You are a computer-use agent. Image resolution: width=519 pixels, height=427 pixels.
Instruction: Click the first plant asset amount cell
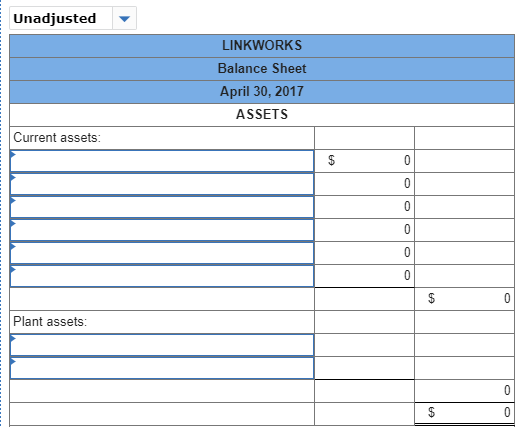[x=364, y=345]
